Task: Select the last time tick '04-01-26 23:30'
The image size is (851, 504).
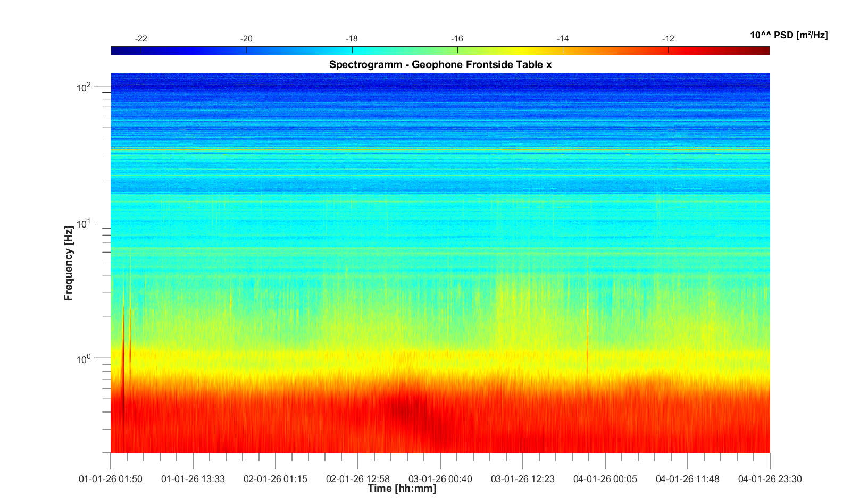Action: [x=770, y=479]
